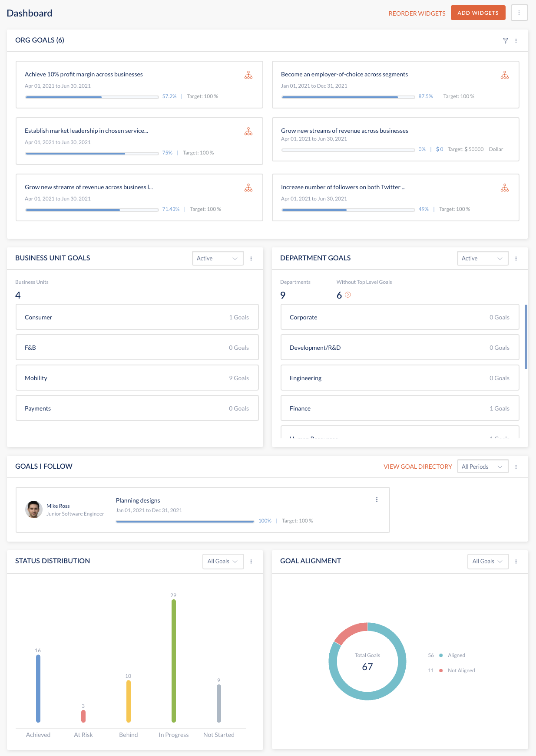Click arrow icon beside Without Top Level Goals count
This screenshot has height=756, width=536.
click(x=348, y=295)
